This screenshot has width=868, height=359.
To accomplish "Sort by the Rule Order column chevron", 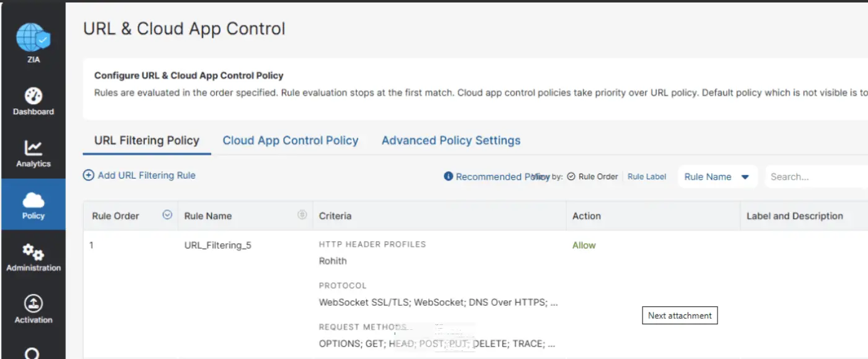I will click(x=167, y=215).
